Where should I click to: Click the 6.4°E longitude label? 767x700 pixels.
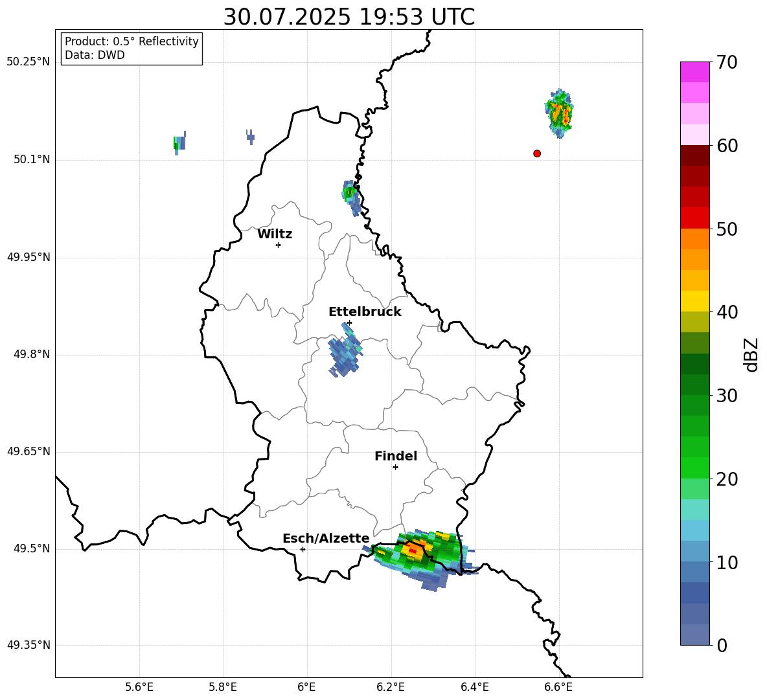[474, 687]
